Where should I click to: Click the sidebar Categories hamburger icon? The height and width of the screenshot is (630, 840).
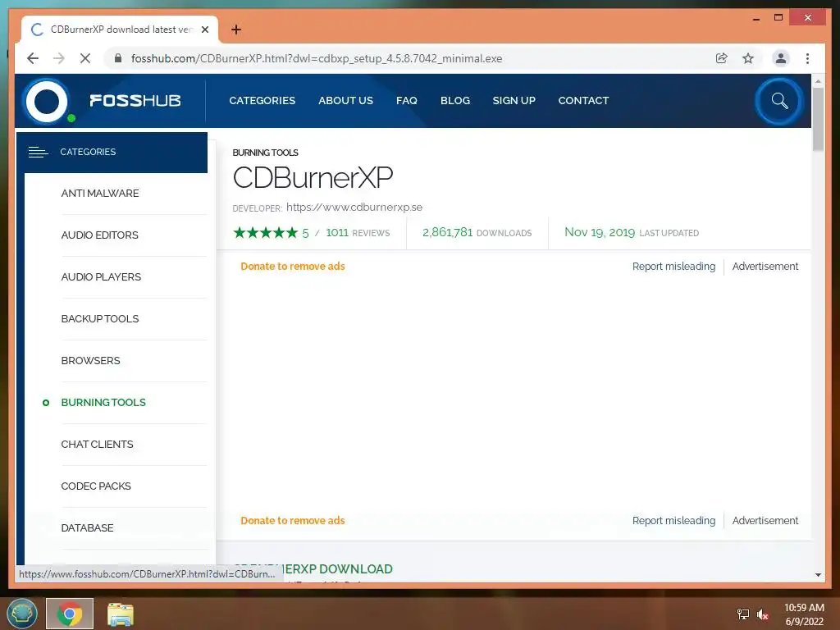coord(38,152)
